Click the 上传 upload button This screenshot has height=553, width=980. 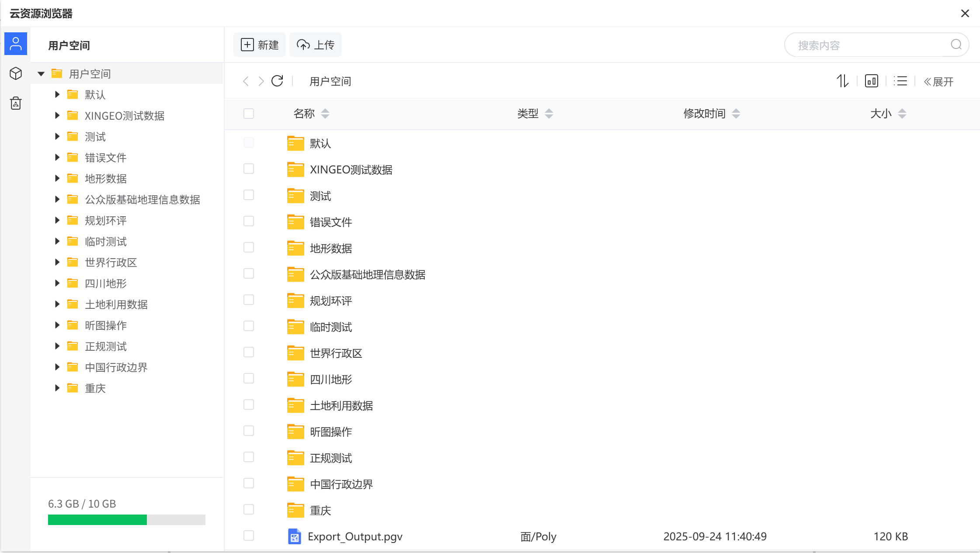(315, 44)
